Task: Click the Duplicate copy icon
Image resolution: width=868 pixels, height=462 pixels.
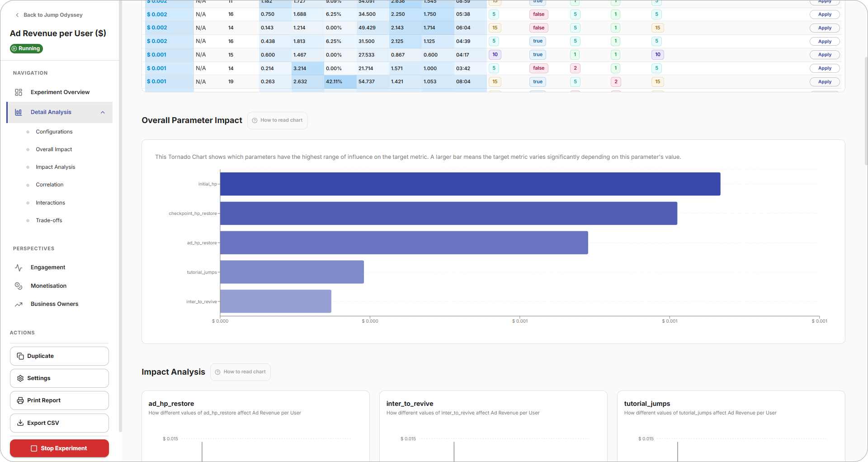Action: coord(20,356)
